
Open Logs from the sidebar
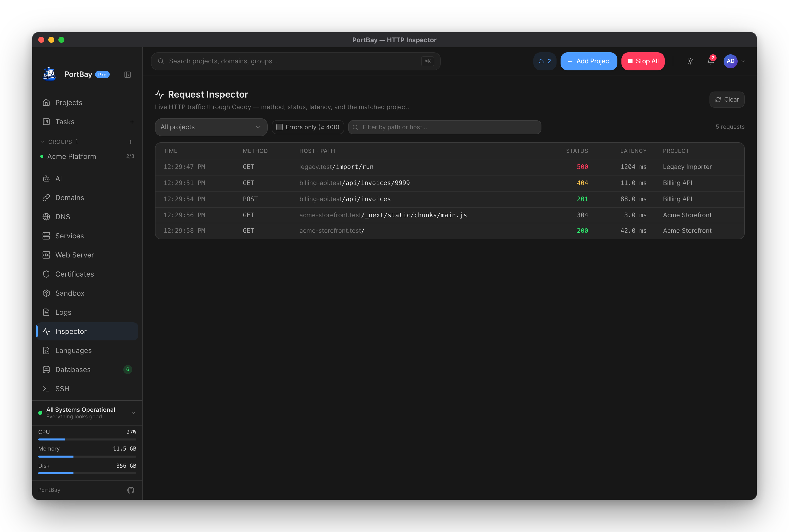coord(87,312)
